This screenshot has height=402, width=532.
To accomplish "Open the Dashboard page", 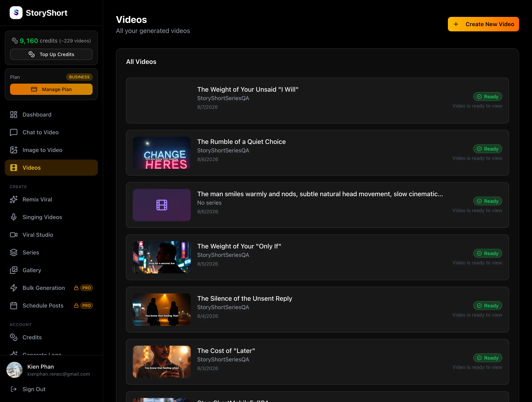I will pos(51,115).
